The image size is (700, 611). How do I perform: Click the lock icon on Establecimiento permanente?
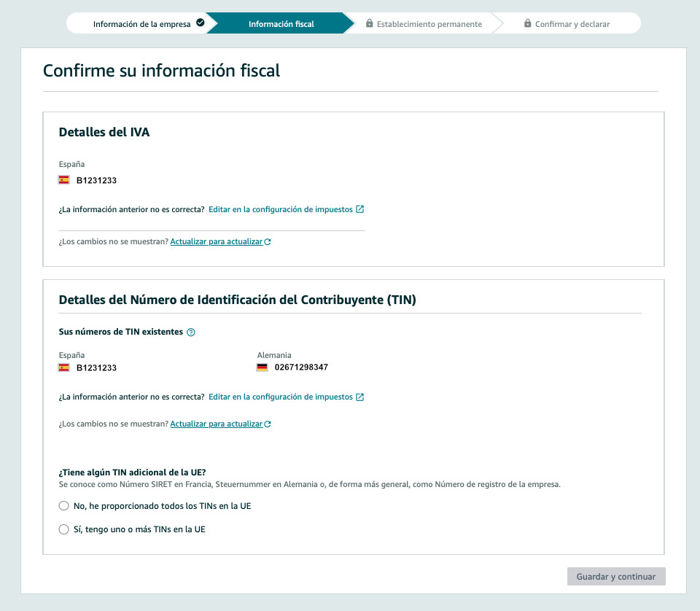click(369, 23)
